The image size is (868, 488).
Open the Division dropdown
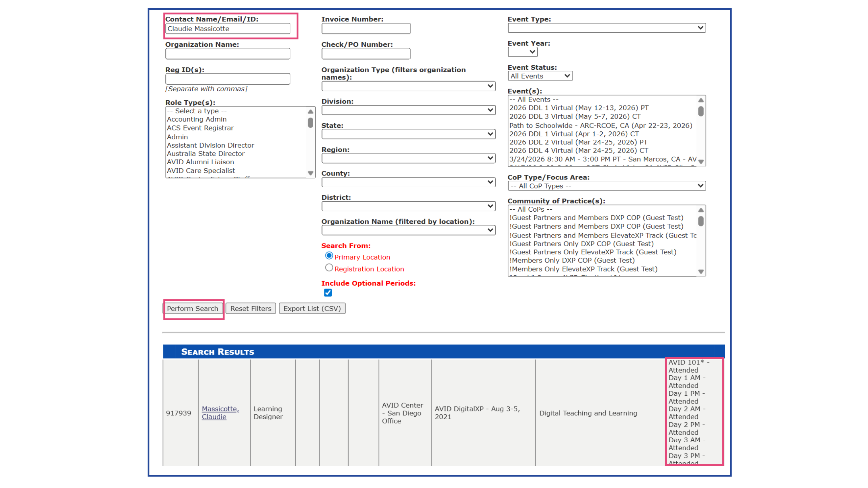(408, 110)
